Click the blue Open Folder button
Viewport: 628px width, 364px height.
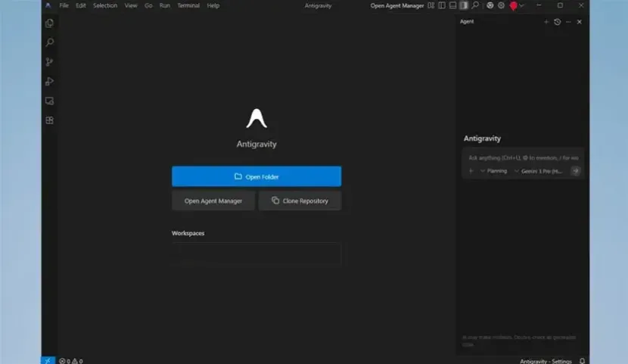(256, 176)
